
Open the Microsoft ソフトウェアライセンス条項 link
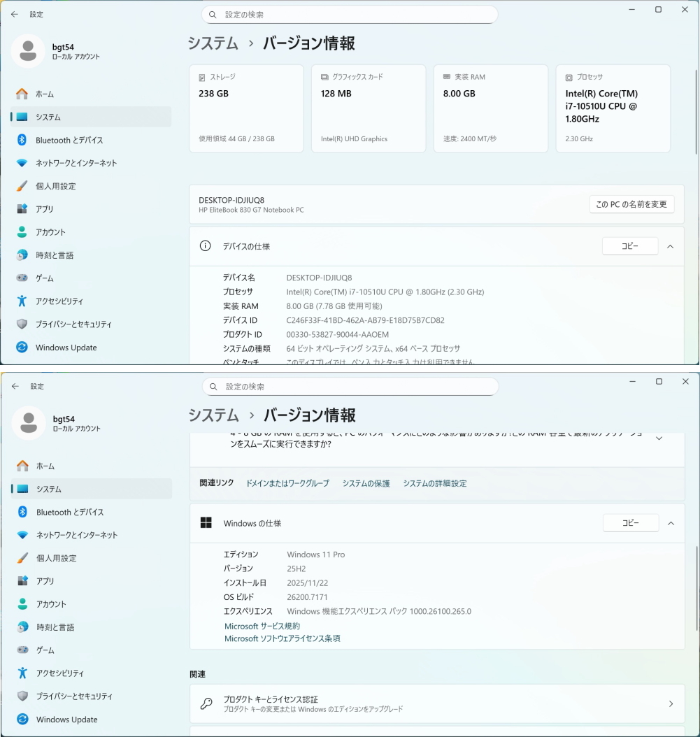tap(282, 638)
